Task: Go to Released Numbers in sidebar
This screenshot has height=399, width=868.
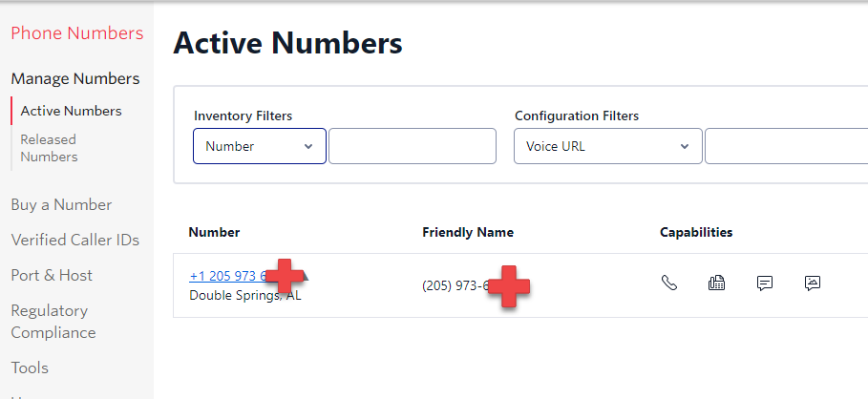Action: click(49, 148)
